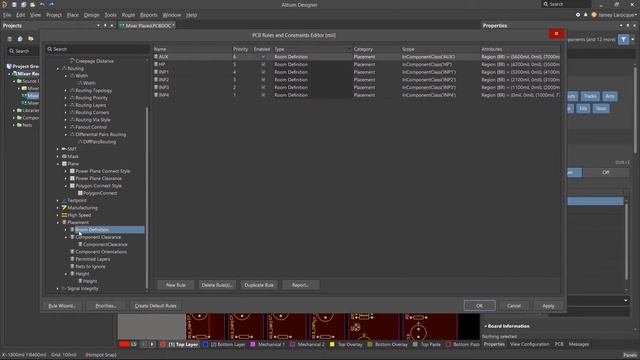The image size is (640, 360).
Task: Expand the Mask category
Action: click(58, 156)
